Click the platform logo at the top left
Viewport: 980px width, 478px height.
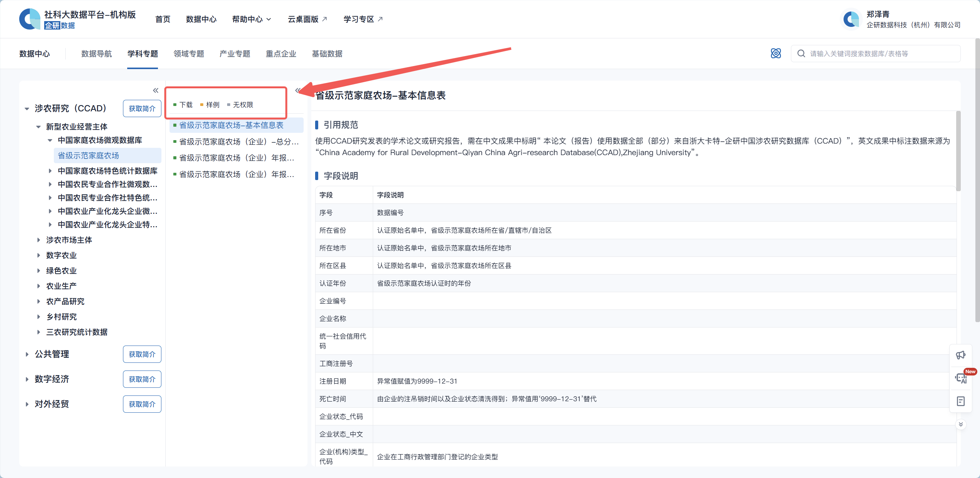tap(30, 19)
